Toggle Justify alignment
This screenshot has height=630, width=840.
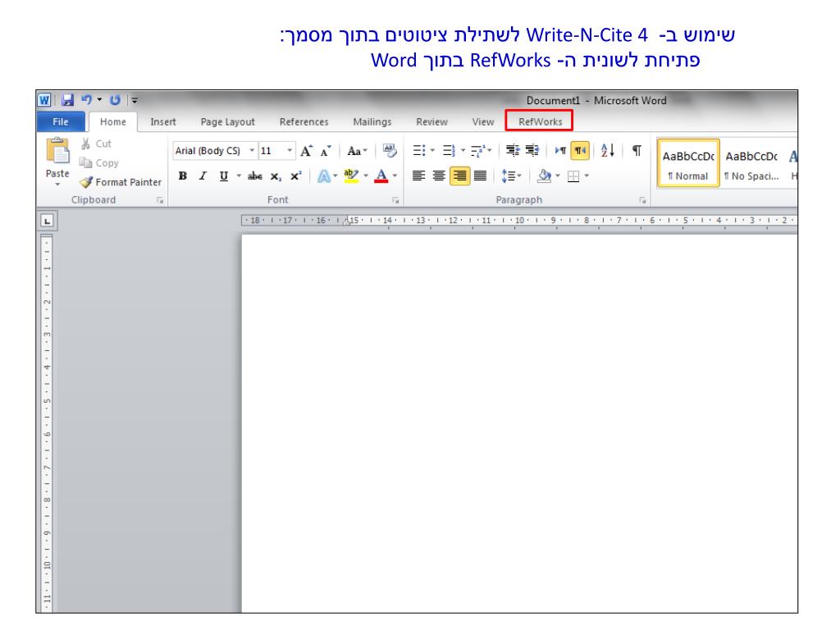pos(480,176)
